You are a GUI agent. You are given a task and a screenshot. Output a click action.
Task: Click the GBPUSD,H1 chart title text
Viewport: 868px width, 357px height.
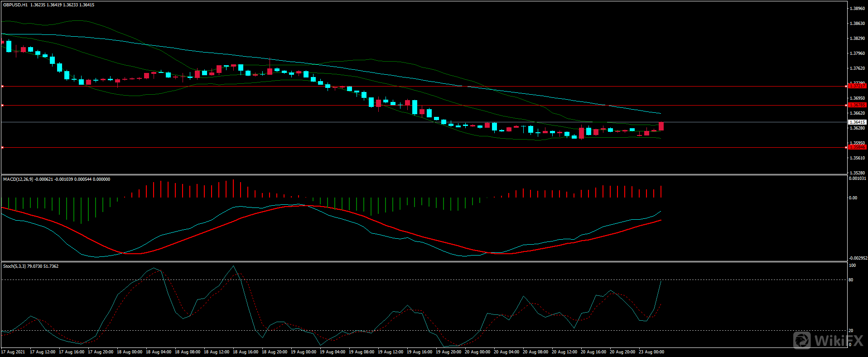15,5
